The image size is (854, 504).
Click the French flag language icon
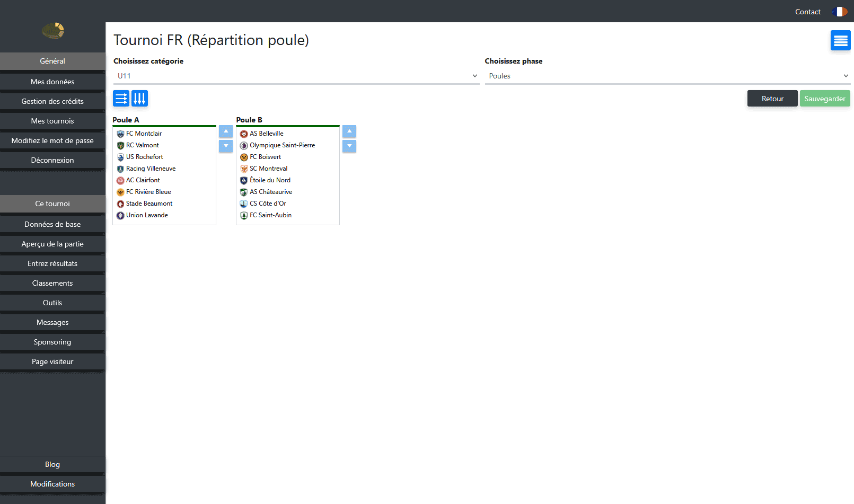[x=840, y=12]
